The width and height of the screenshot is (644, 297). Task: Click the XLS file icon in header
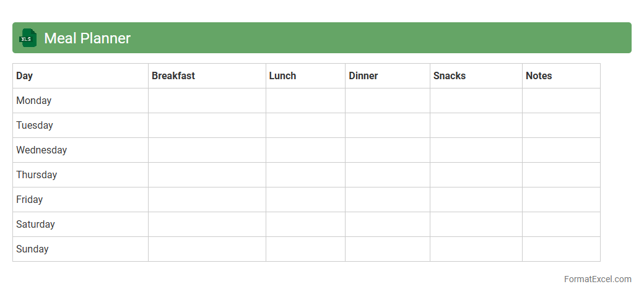(28, 38)
